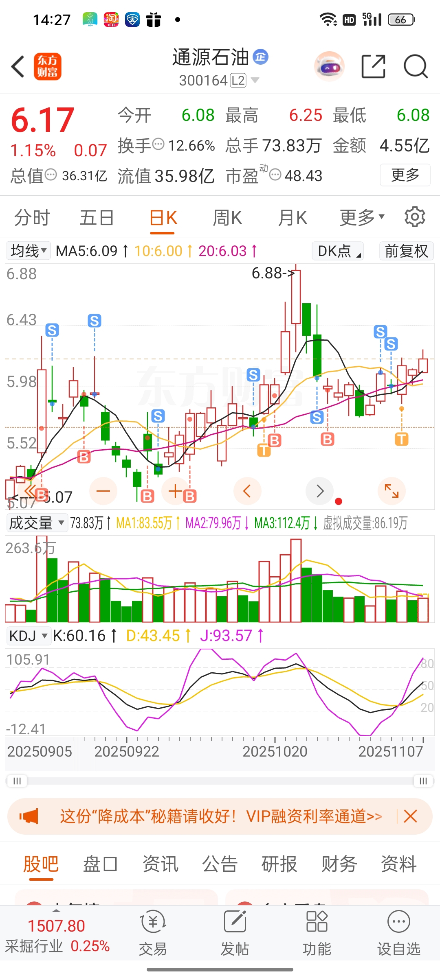The height and width of the screenshot is (980, 440).
Task: Open 功能 functions icon
Action: coord(317,934)
